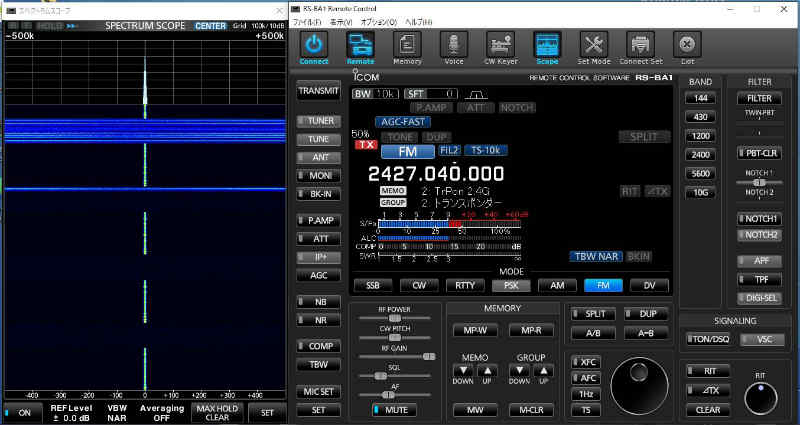Toggle the ATT button in left column

point(318,239)
